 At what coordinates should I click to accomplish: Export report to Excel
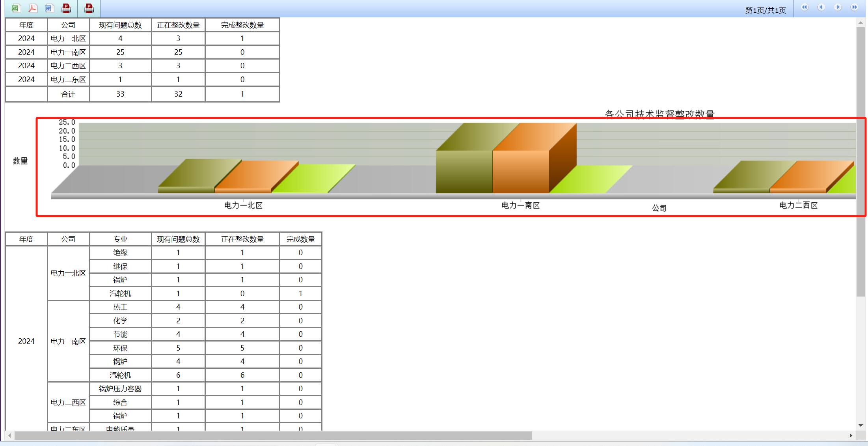point(15,8)
